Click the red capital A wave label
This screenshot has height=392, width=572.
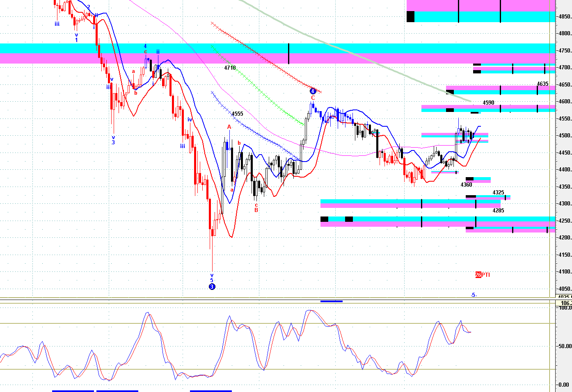pyautogui.click(x=229, y=127)
